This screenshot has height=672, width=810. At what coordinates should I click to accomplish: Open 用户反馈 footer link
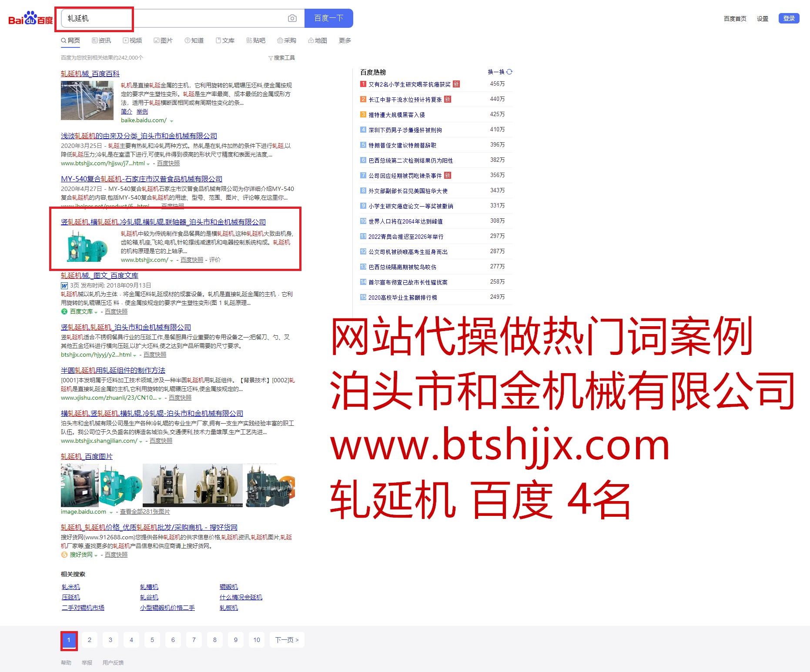click(x=113, y=662)
